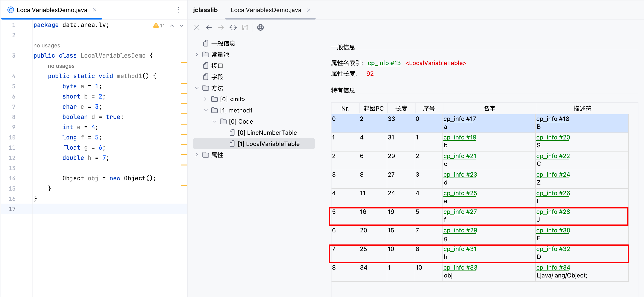Click the 序号 column header

point(429,108)
